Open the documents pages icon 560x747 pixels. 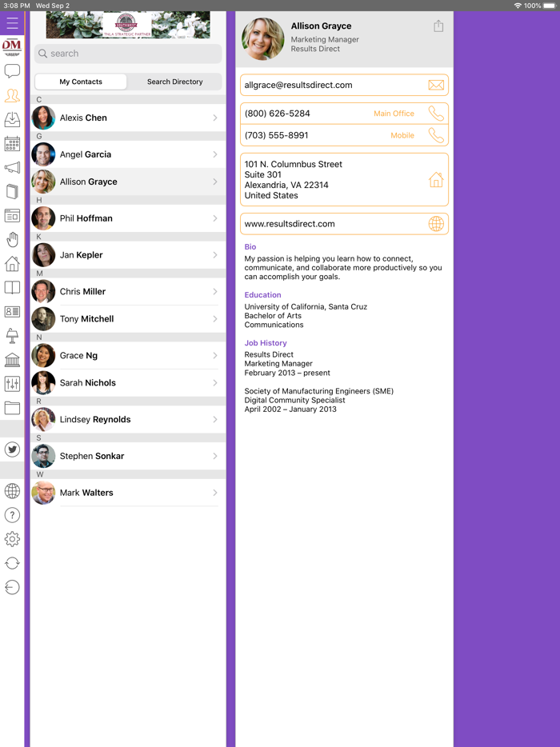point(12,191)
